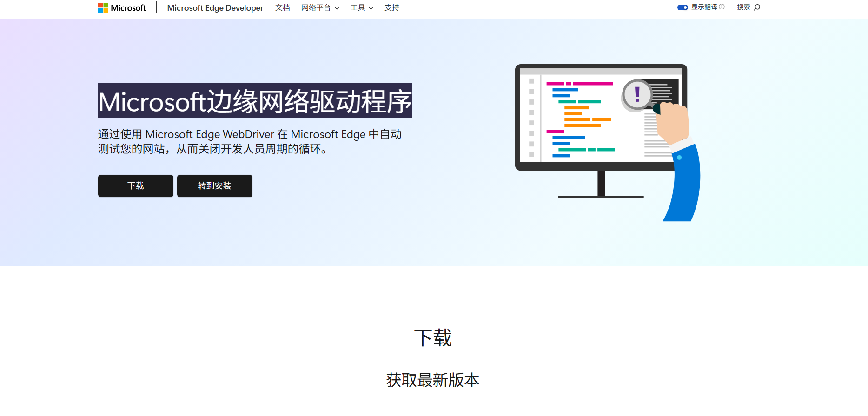Click the WebDriver description paragraph text
Image resolution: width=868 pixels, height=416 pixels.
pos(250,141)
